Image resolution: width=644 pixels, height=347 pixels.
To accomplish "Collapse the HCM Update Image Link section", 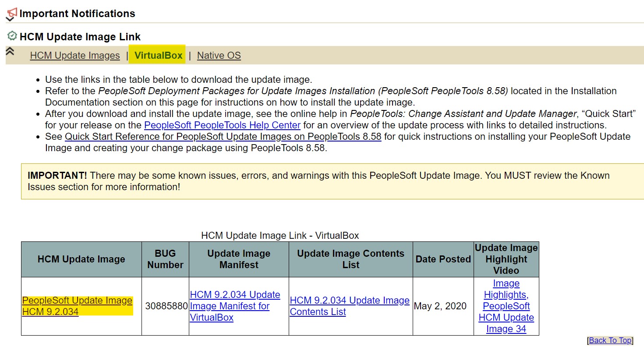I will [10, 51].
